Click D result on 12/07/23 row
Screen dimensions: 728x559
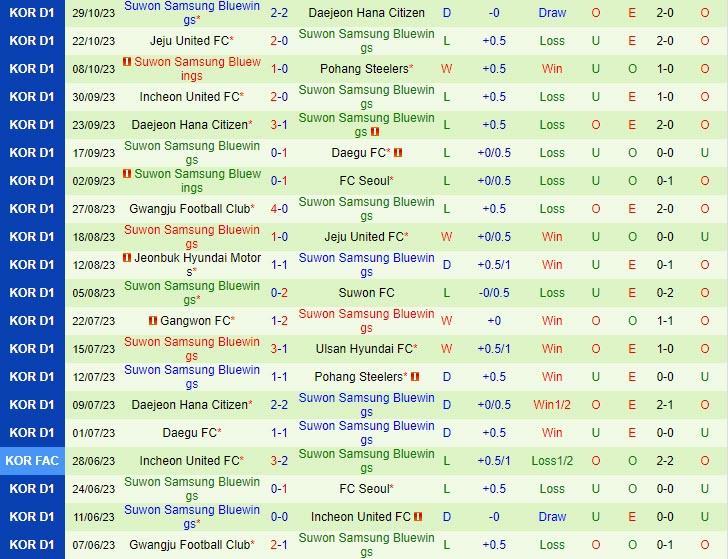coord(447,377)
